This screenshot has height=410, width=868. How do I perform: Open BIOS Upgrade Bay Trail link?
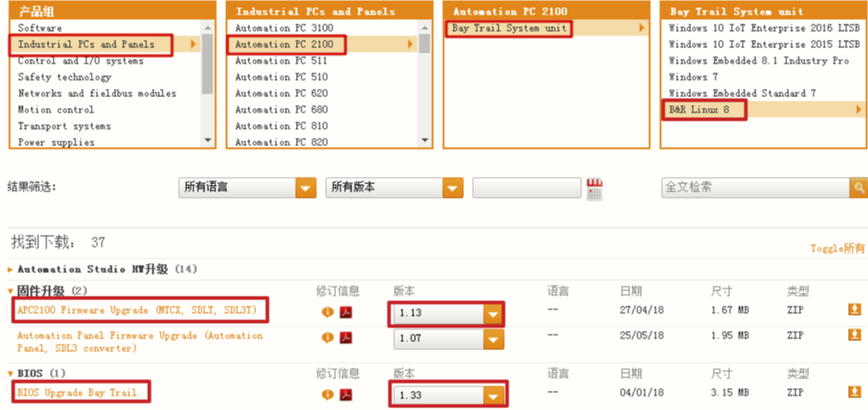click(x=77, y=393)
